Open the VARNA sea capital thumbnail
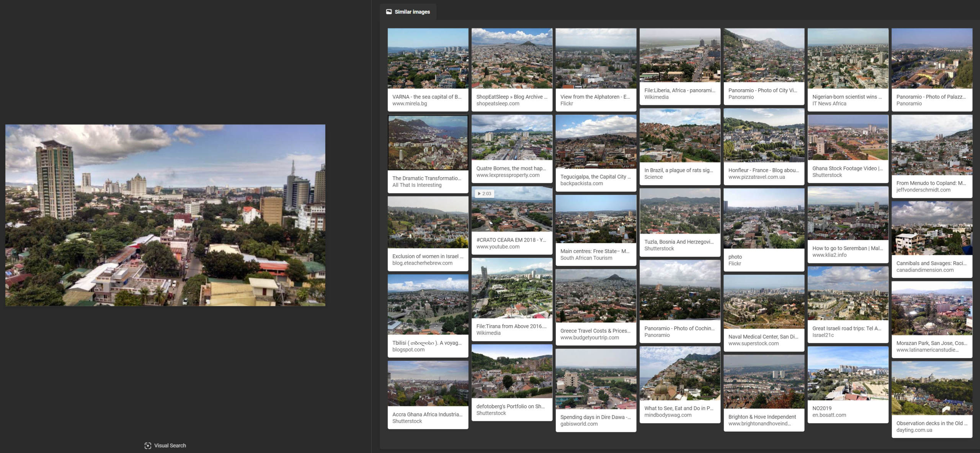 [x=428, y=58]
